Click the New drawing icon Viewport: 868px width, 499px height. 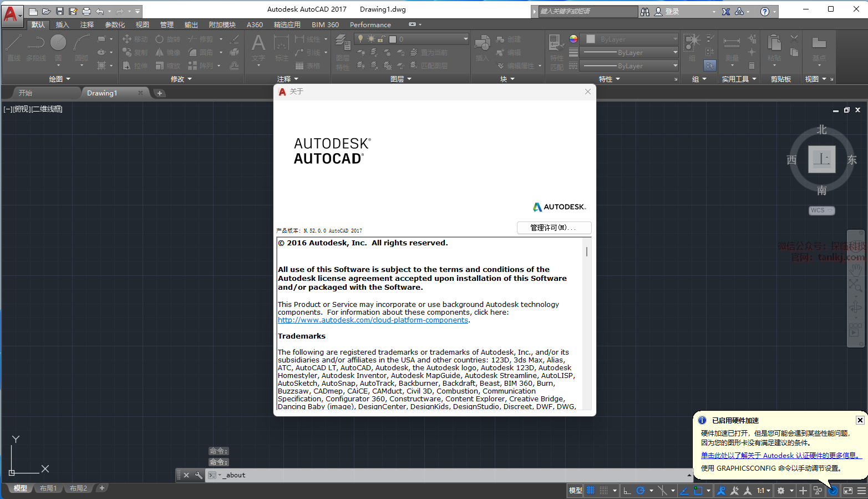33,11
